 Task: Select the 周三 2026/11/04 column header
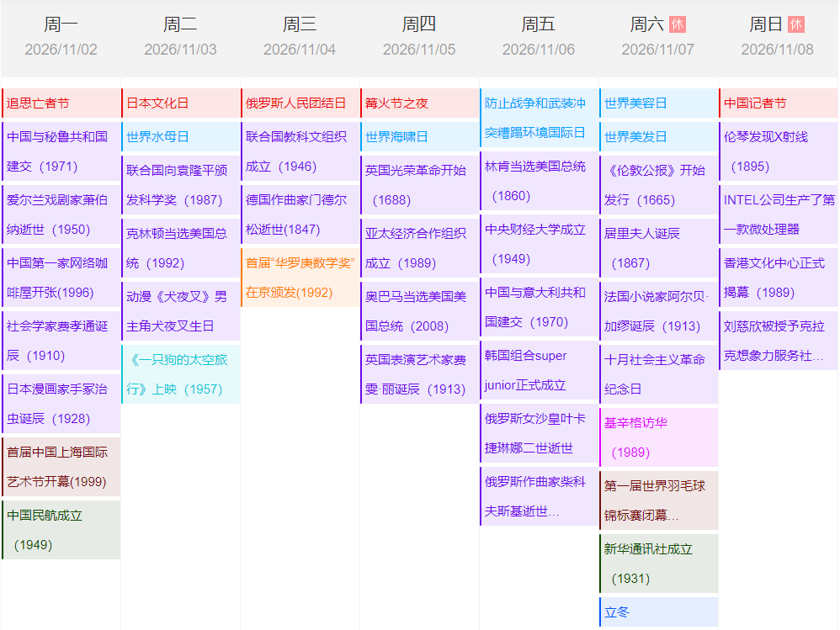pyautogui.click(x=300, y=37)
